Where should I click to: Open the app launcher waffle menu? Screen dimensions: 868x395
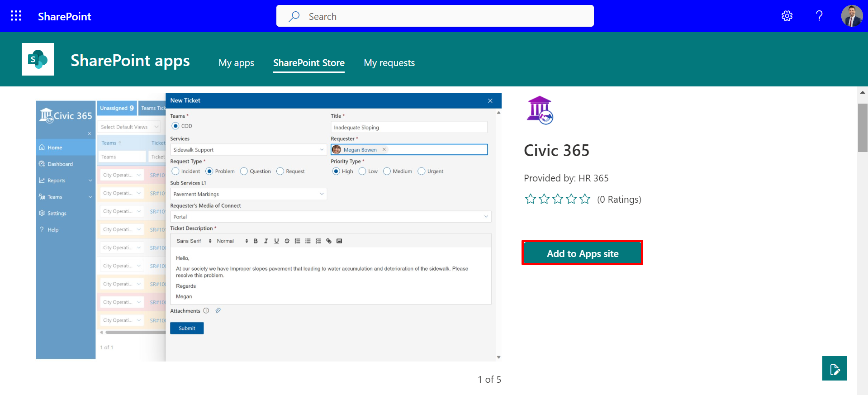pyautogui.click(x=16, y=16)
